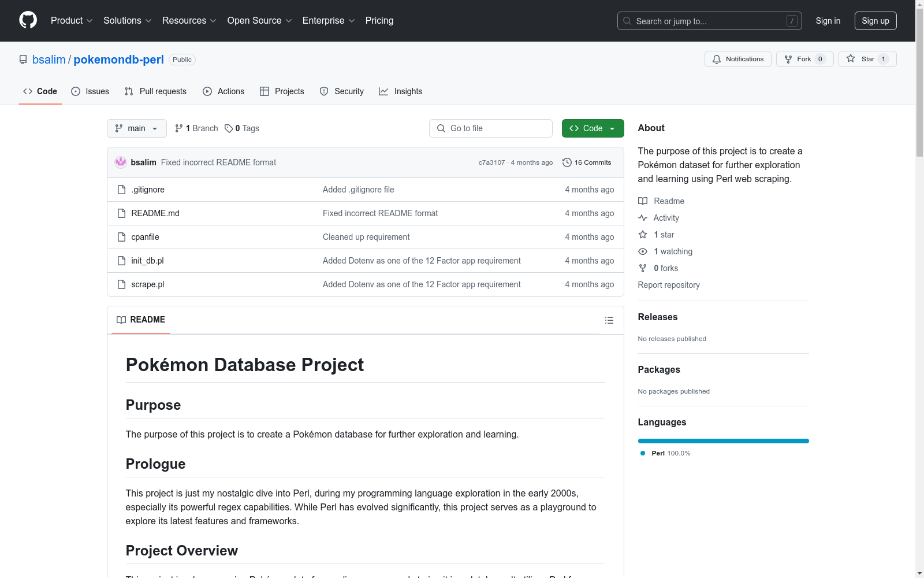The width and height of the screenshot is (924, 578).
Task: Open the init_db.pl file
Action: coord(147,261)
